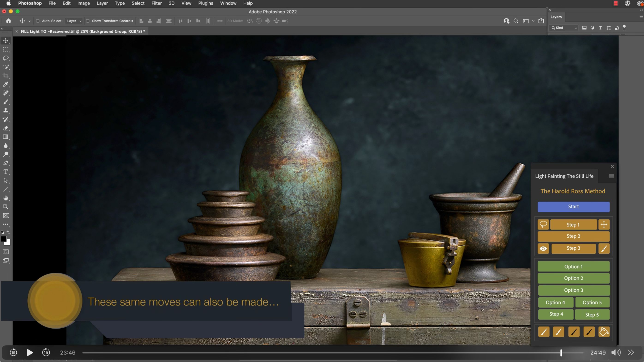This screenshot has height=362, width=644.
Task: Open the Auto-Select Layer dropdown
Action: tap(74, 21)
